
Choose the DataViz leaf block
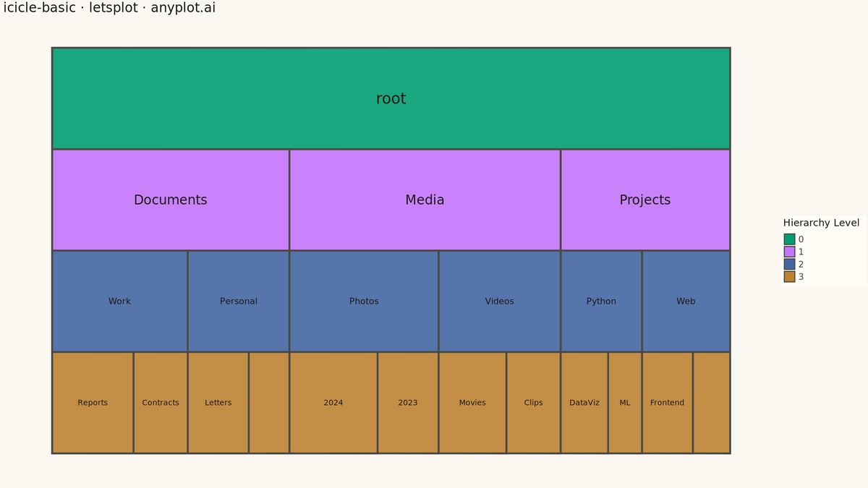[x=584, y=403]
